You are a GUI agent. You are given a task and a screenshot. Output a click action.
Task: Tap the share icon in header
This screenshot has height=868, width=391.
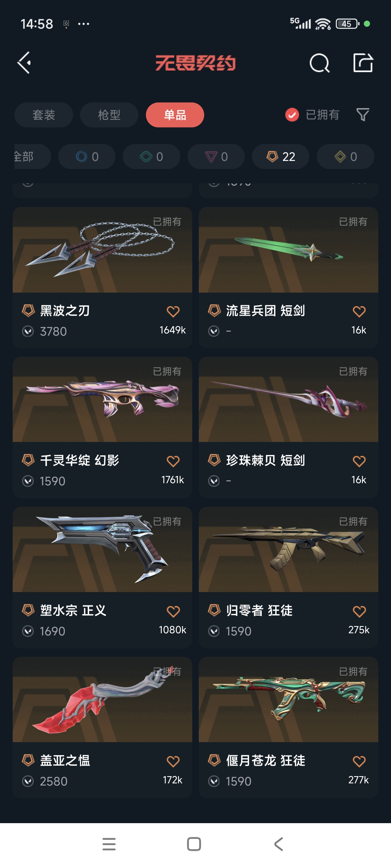pyautogui.click(x=363, y=63)
